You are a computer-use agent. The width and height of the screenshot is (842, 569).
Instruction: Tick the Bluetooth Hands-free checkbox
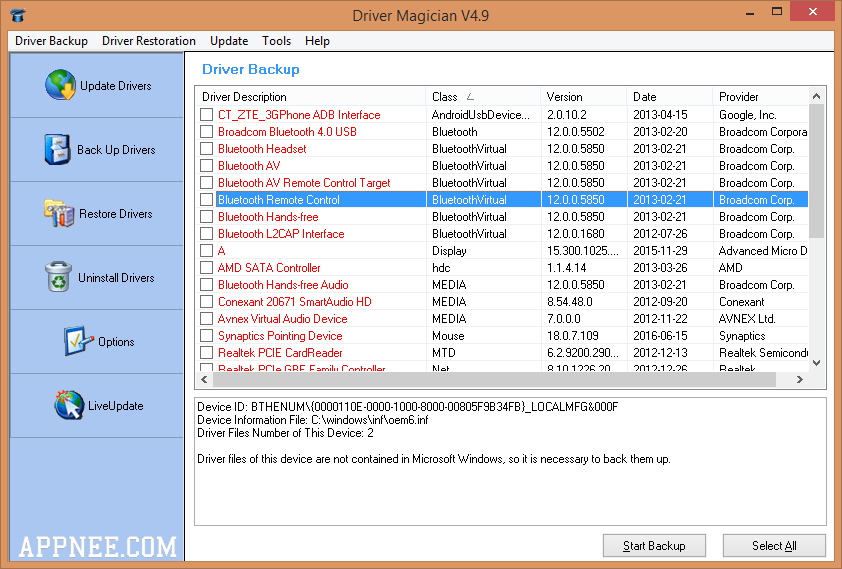[206, 217]
